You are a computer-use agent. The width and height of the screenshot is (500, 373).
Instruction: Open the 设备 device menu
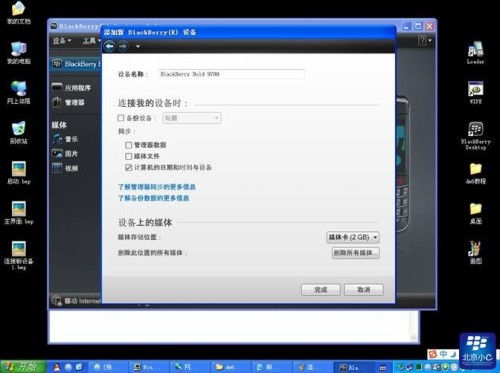coord(62,41)
